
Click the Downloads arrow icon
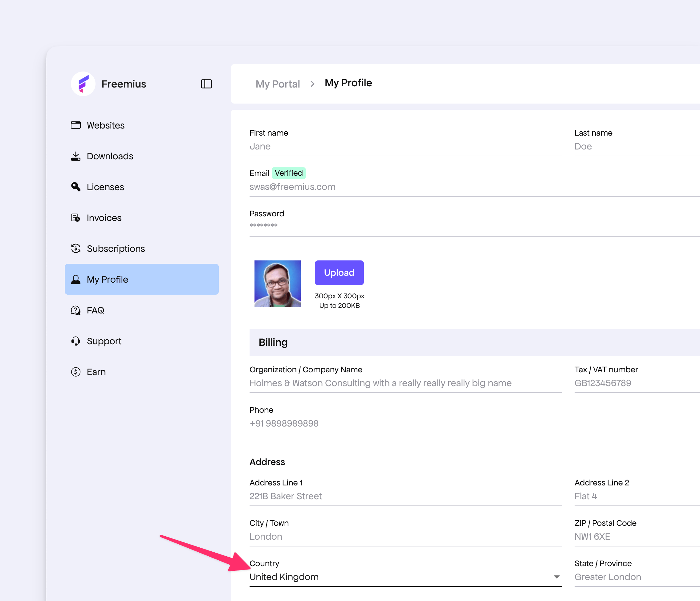[x=76, y=156]
